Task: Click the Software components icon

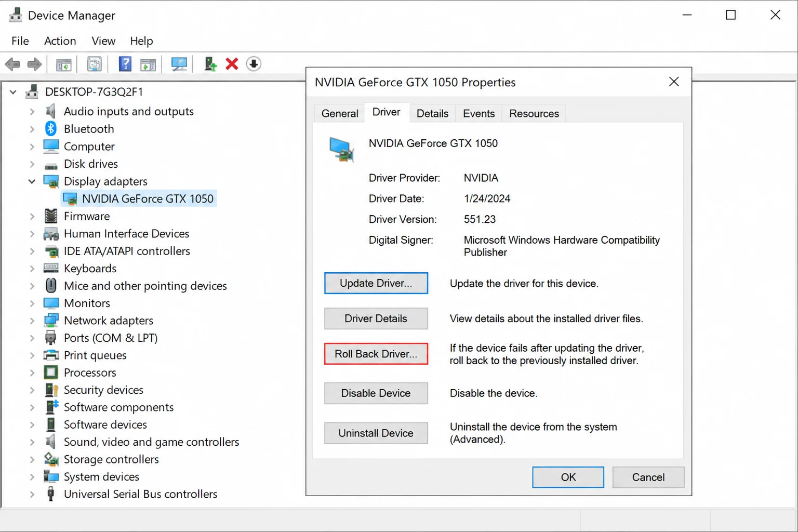Action: 51,407
